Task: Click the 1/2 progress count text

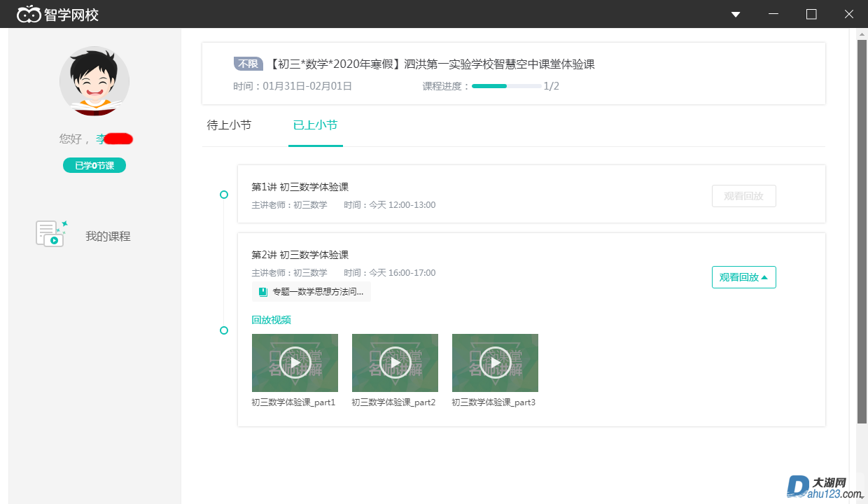Action: [552, 86]
